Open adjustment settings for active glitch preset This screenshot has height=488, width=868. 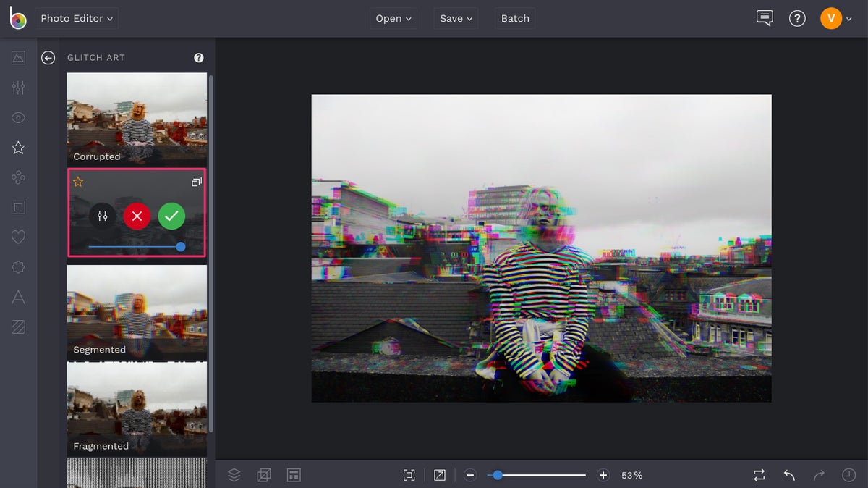102,216
